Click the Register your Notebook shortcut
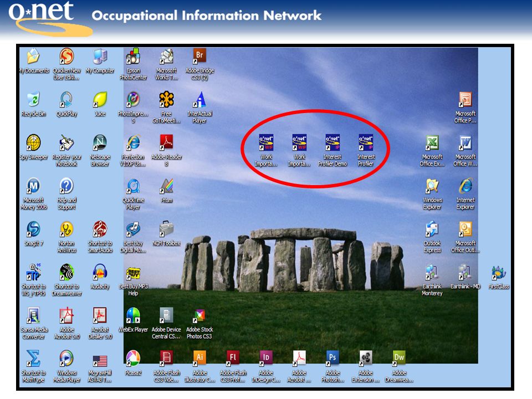The image size is (532, 399). pyautogui.click(x=66, y=142)
